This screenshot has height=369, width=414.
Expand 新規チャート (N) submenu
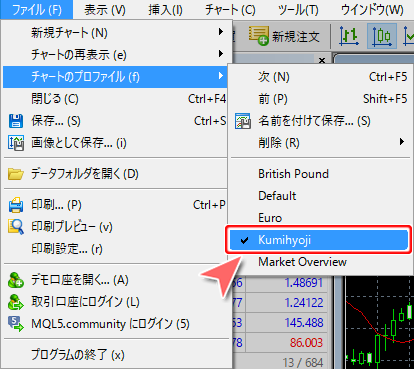(x=115, y=33)
